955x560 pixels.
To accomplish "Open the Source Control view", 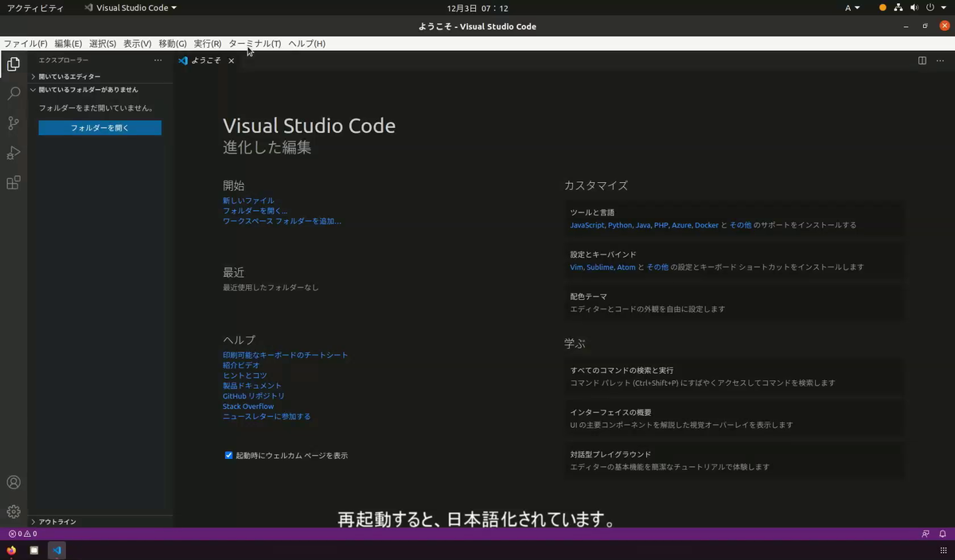I will (13, 123).
